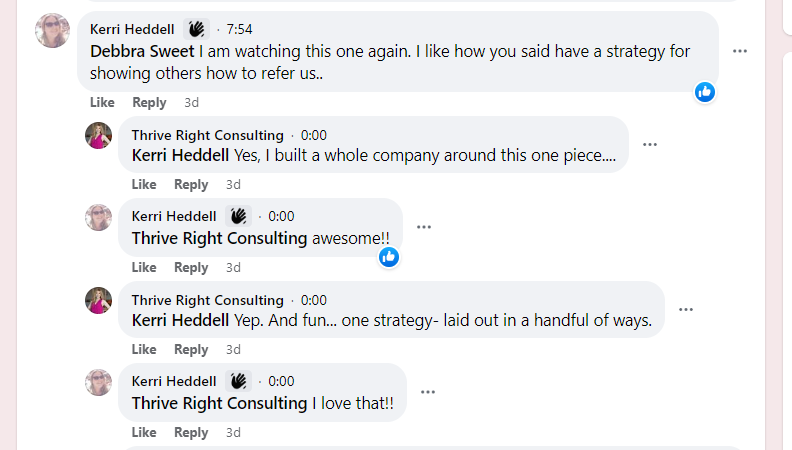
Task: Open Thrive Right Consulting's profile from first reply
Action: (207, 135)
